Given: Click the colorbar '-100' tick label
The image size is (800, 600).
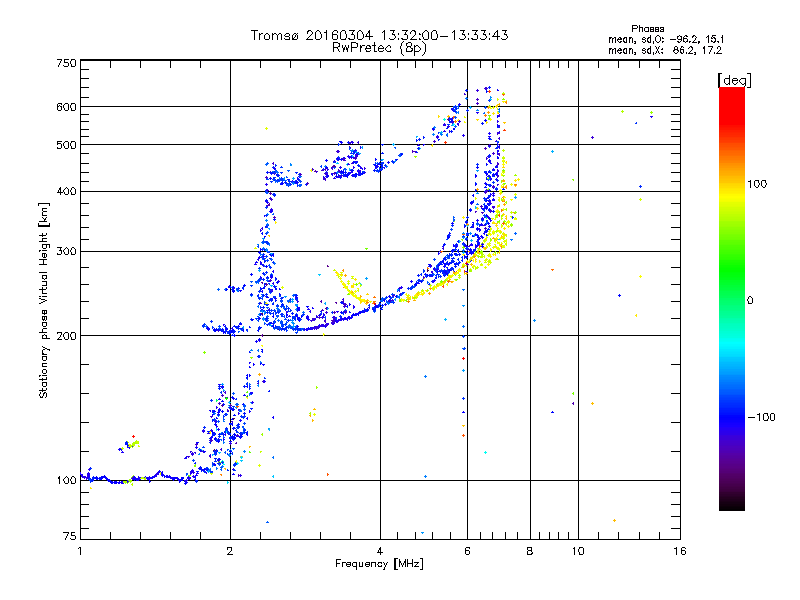Looking at the screenshot, I should [761, 417].
